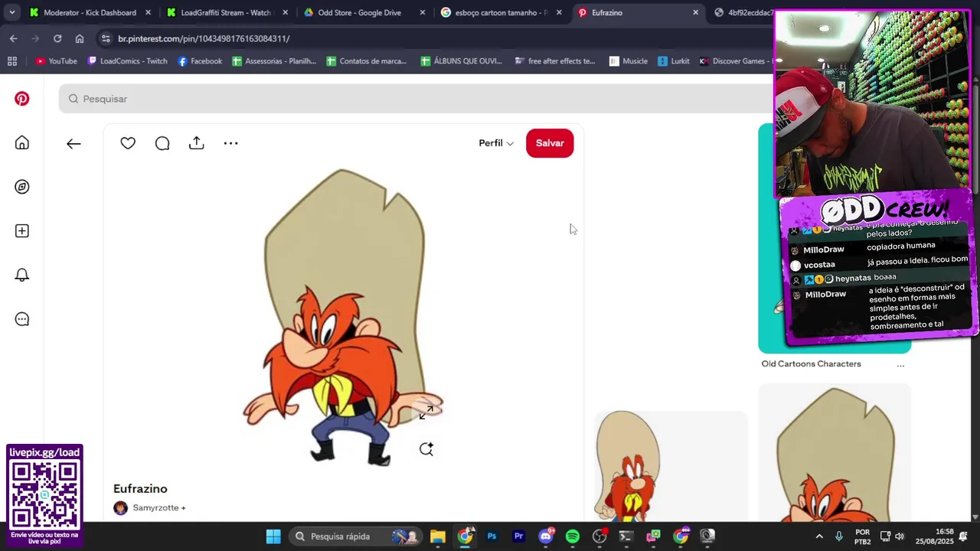The height and width of the screenshot is (551, 980).
Task: Click taskbar Pesquisa rápida search box
Action: point(356,536)
